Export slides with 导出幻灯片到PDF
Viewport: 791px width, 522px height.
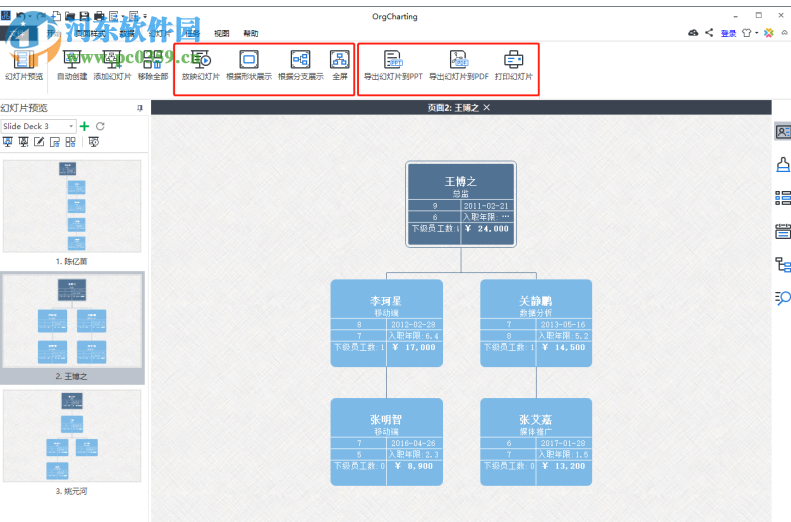(459, 66)
